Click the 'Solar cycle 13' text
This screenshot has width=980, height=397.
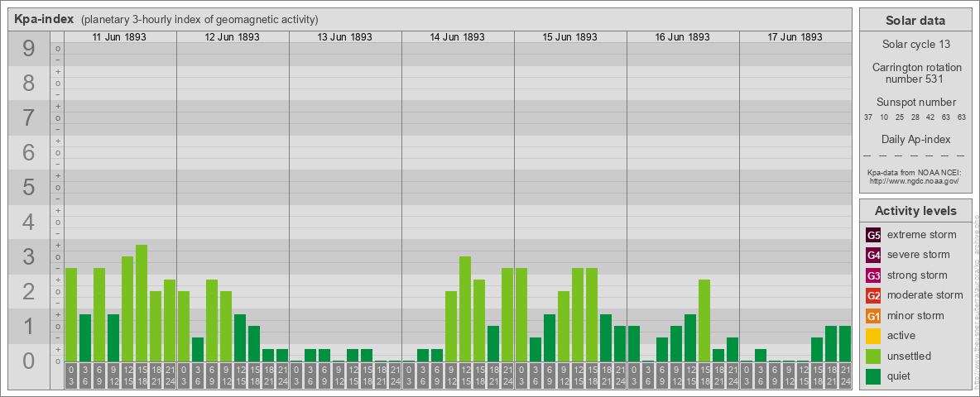click(915, 45)
